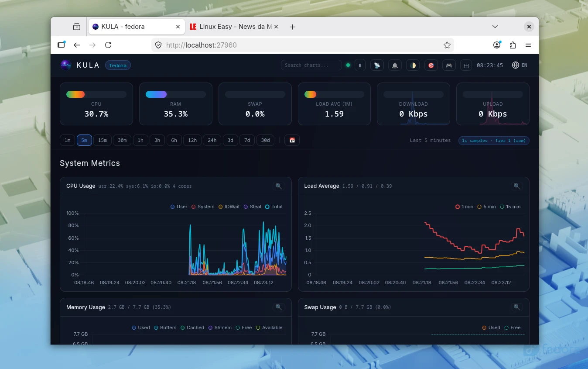Screen dimensions: 588x369
Task: Click the satellite dish icon in the header
Action: [x=377, y=66]
